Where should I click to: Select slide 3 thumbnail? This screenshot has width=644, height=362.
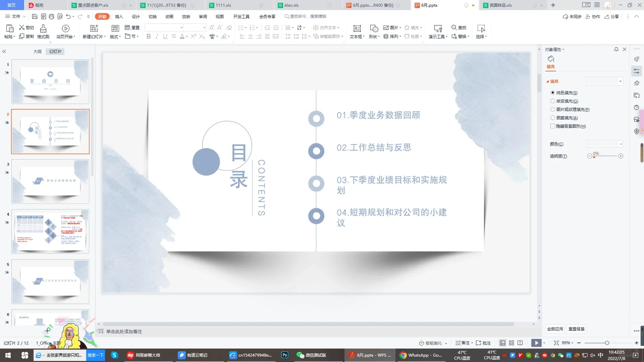coord(50,181)
